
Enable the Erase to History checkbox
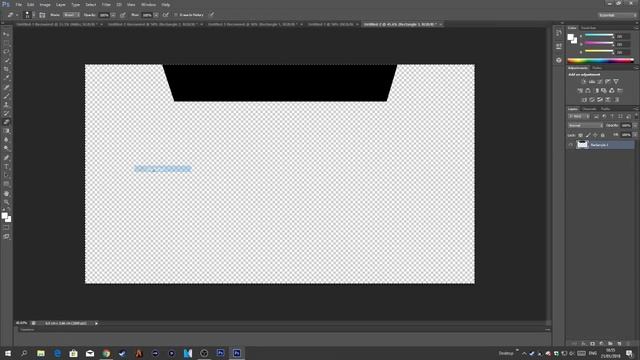point(176,15)
